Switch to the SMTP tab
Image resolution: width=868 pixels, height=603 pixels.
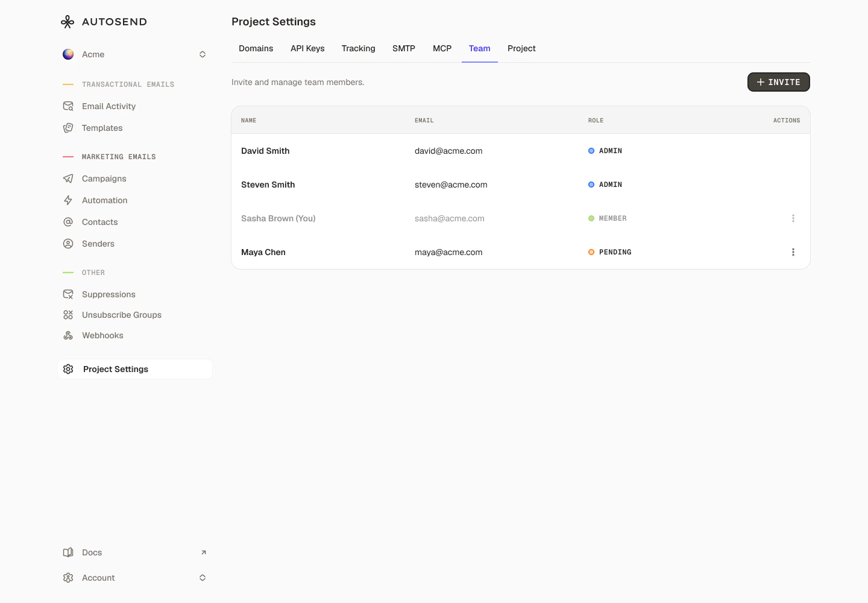(x=404, y=48)
